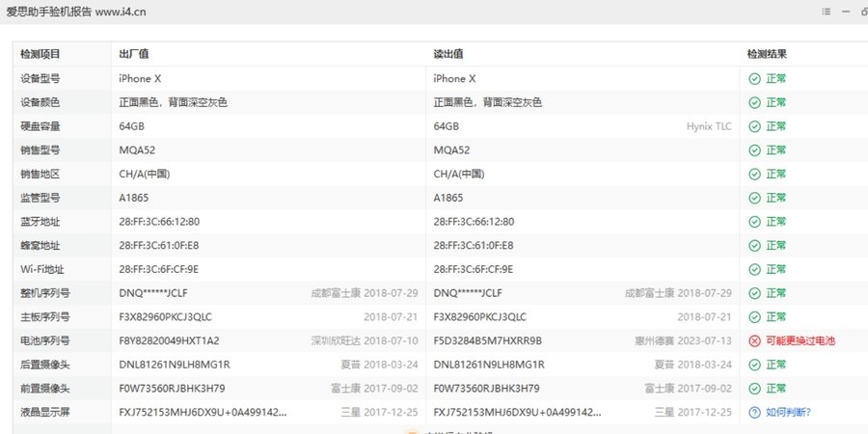Click 正面黑色，背面深空灰色 in the 出厂值 column
868x434 pixels.
click(174, 102)
